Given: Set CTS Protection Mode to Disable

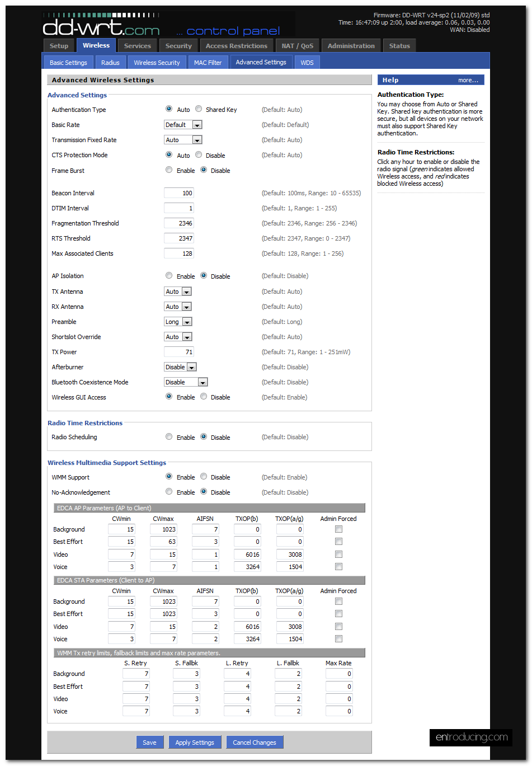Looking at the screenshot, I should (199, 155).
